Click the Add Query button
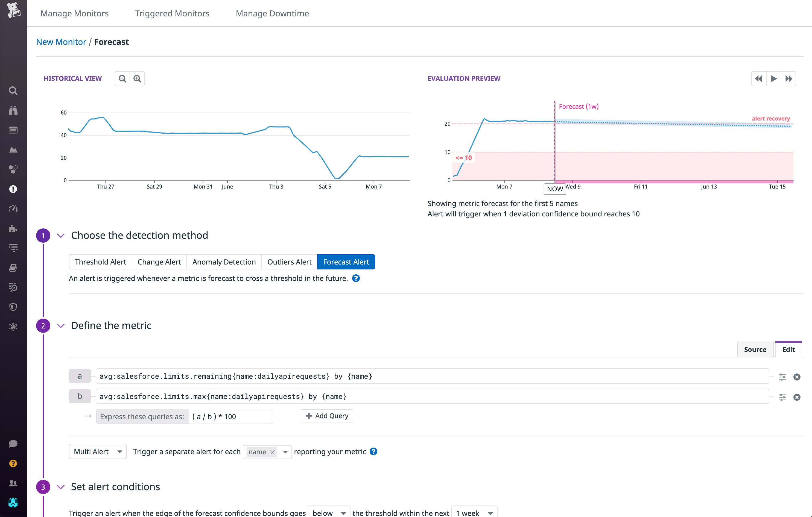Viewport: 812px width, 517px height. pos(326,416)
